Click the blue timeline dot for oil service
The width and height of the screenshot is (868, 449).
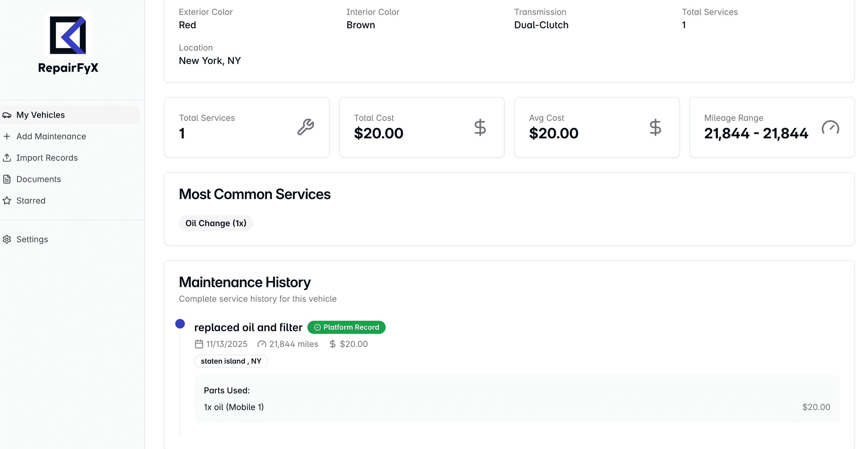coord(180,324)
